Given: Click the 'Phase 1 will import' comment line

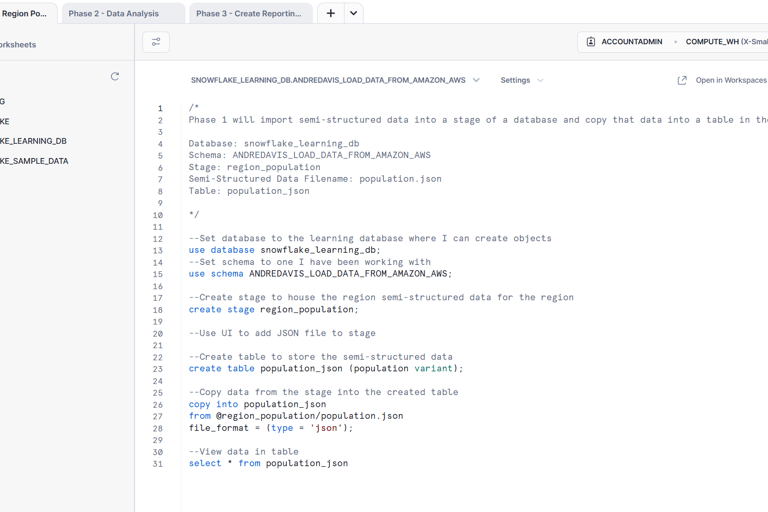Looking at the screenshot, I should point(478,120).
